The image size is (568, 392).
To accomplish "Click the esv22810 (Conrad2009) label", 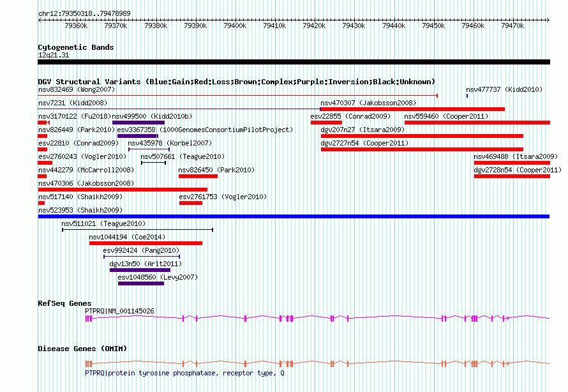I will 78,143.
